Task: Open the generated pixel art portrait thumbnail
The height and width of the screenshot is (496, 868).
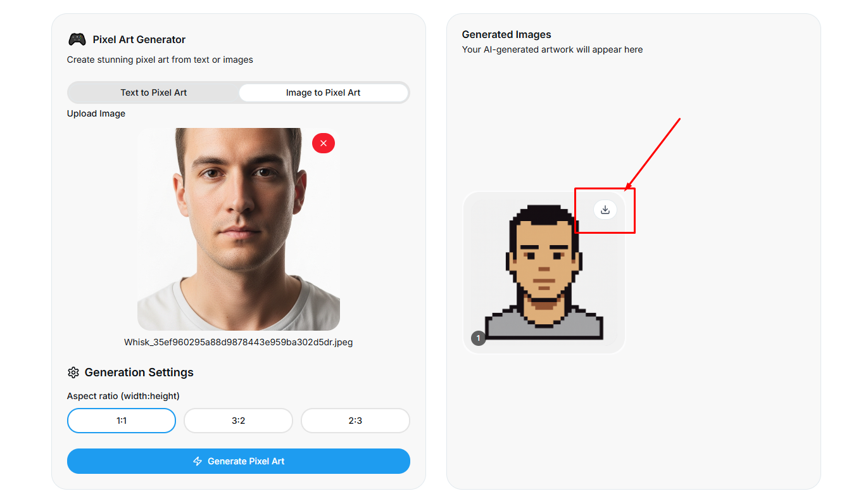Action: point(544,272)
